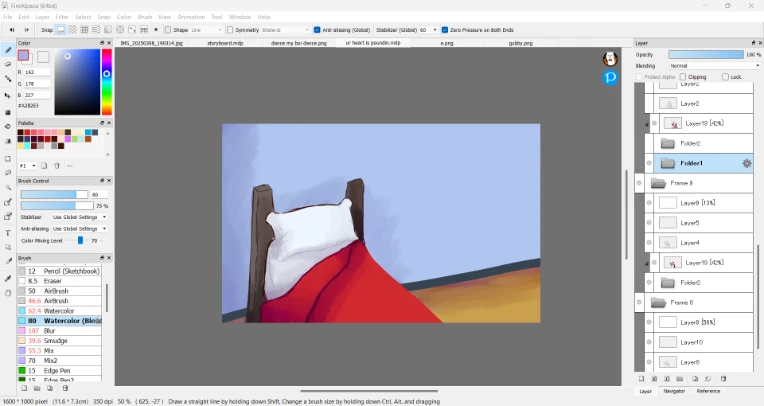
Task: Click the layer Opacity bar
Action: coord(706,55)
